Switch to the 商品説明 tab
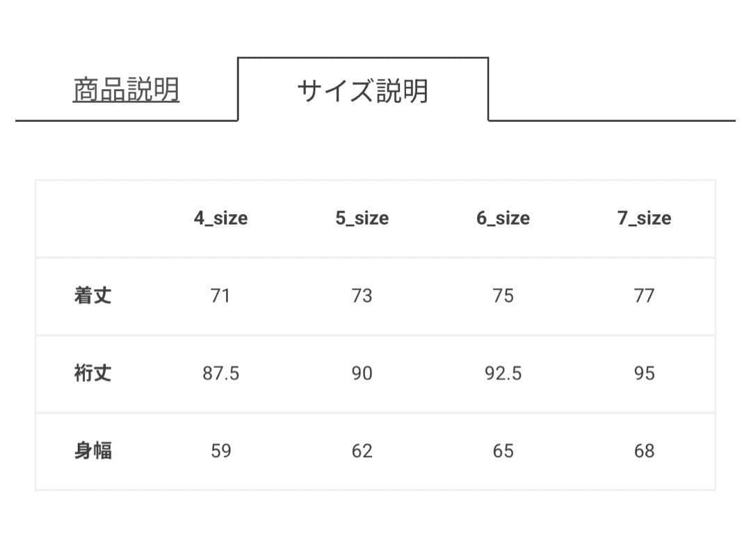 126,87
